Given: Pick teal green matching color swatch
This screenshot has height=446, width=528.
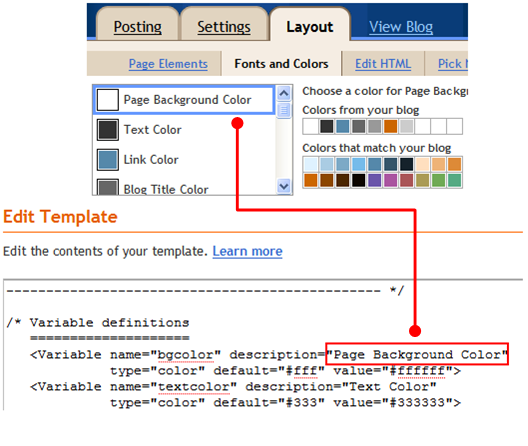Looking at the screenshot, I should pos(454,180).
